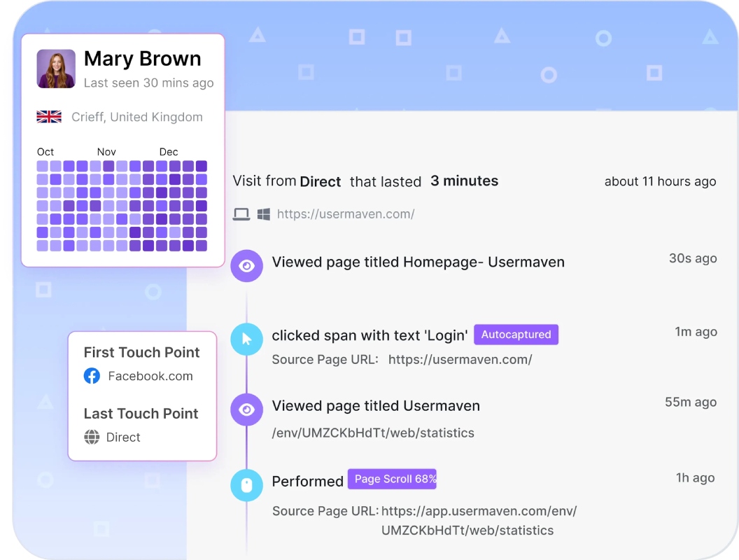Click eye icon for Homepage- Usermaven view
This screenshot has width=739, height=560.
pos(246,266)
